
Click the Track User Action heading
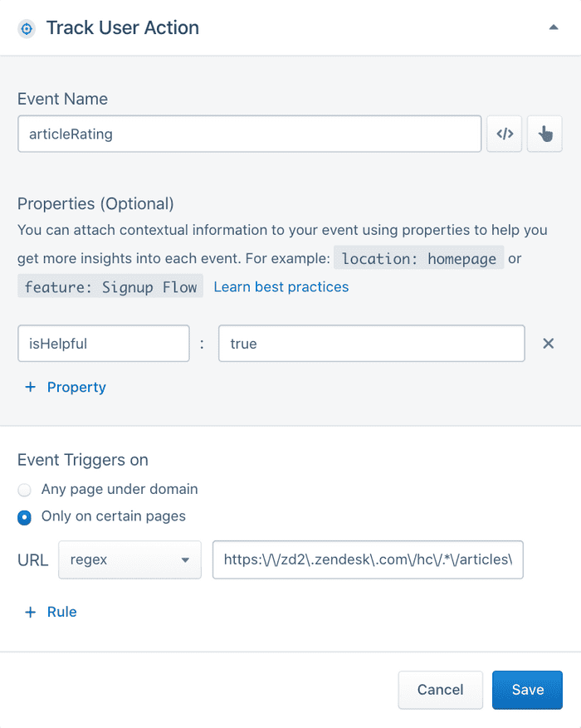tap(123, 28)
